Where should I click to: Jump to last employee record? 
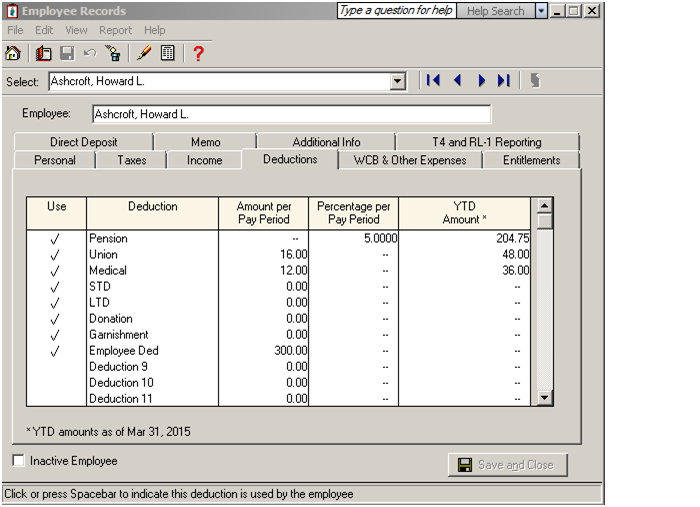(504, 81)
